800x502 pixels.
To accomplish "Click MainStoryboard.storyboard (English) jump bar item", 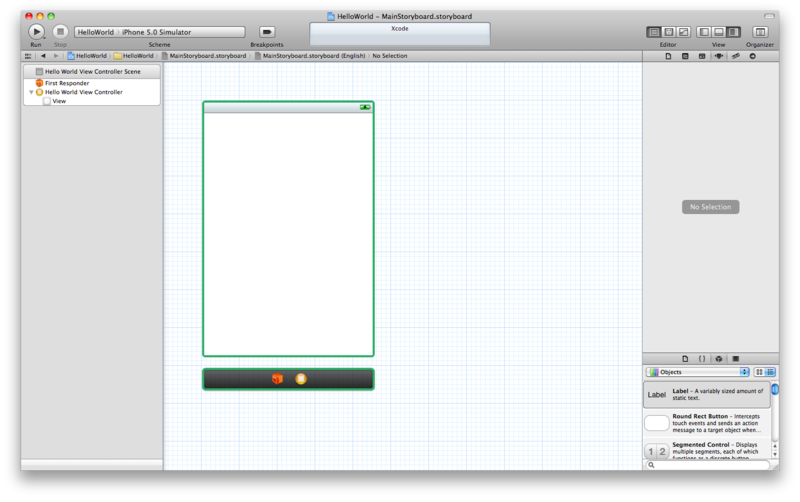I will (310, 56).
